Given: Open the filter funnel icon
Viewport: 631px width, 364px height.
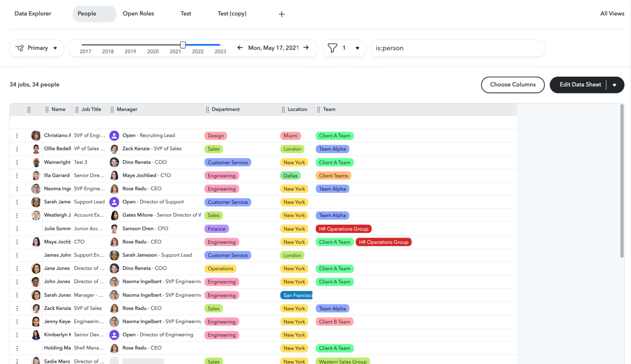Looking at the screenshot, I should tap(332, 48).
